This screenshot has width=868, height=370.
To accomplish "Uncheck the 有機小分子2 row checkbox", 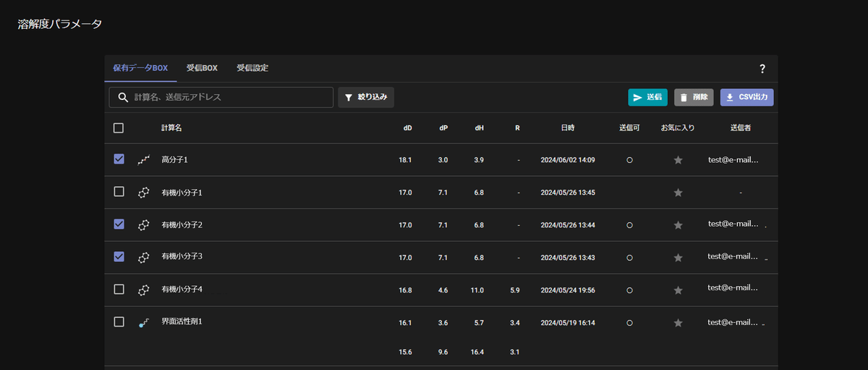I will click(119, 224).
